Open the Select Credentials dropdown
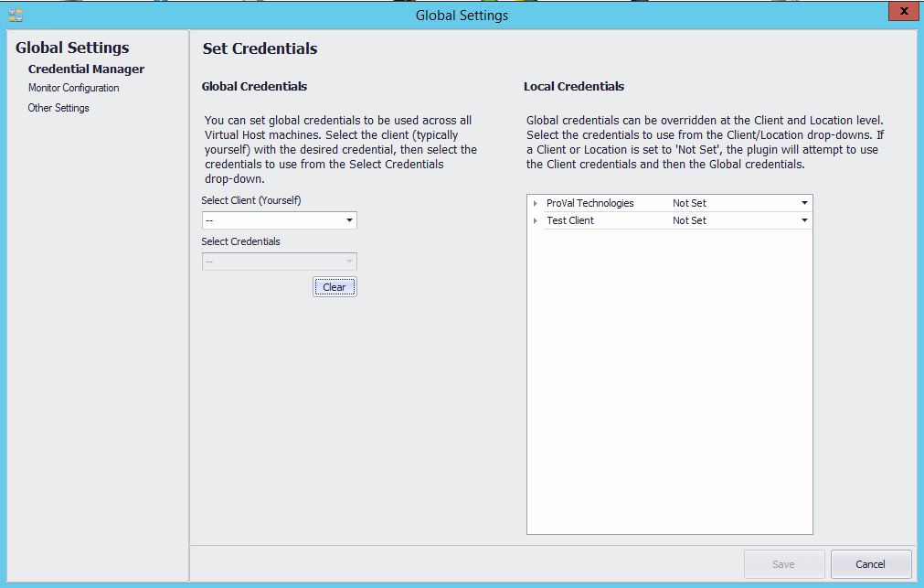The height and width of the screenshot is (588, 924). (280, 262)
